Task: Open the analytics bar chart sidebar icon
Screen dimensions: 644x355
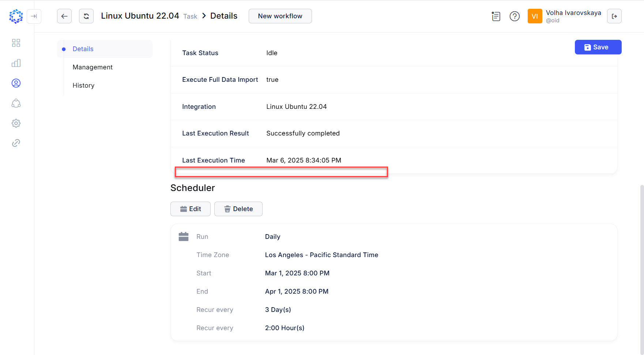Action: pyautogui.click(x=16, y=63)
